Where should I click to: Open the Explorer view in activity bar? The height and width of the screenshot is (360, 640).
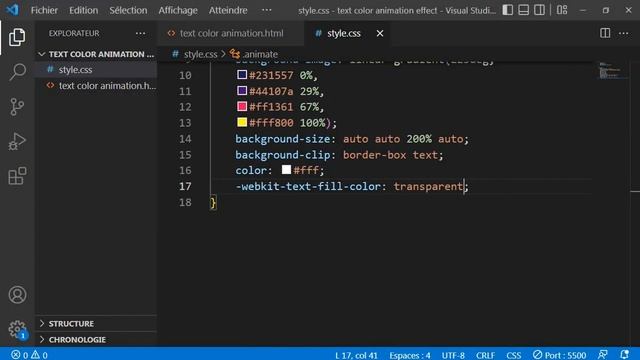pos(17,38)
